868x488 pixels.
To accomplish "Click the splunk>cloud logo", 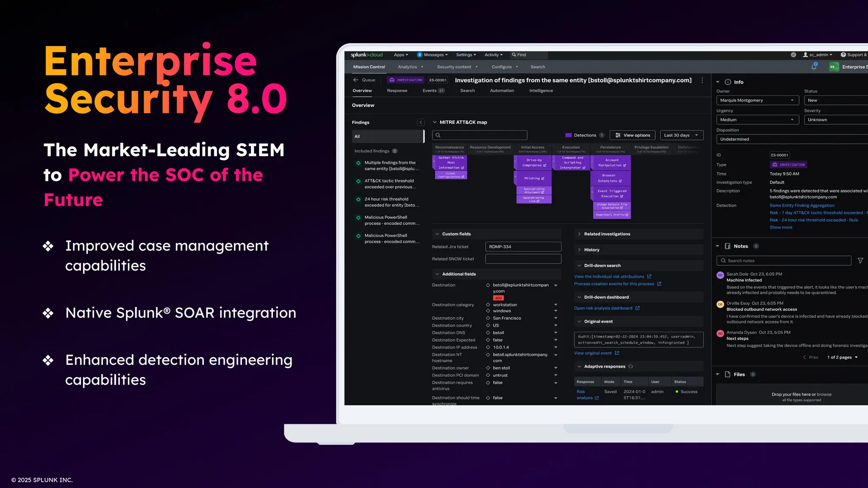I will 367,55.
